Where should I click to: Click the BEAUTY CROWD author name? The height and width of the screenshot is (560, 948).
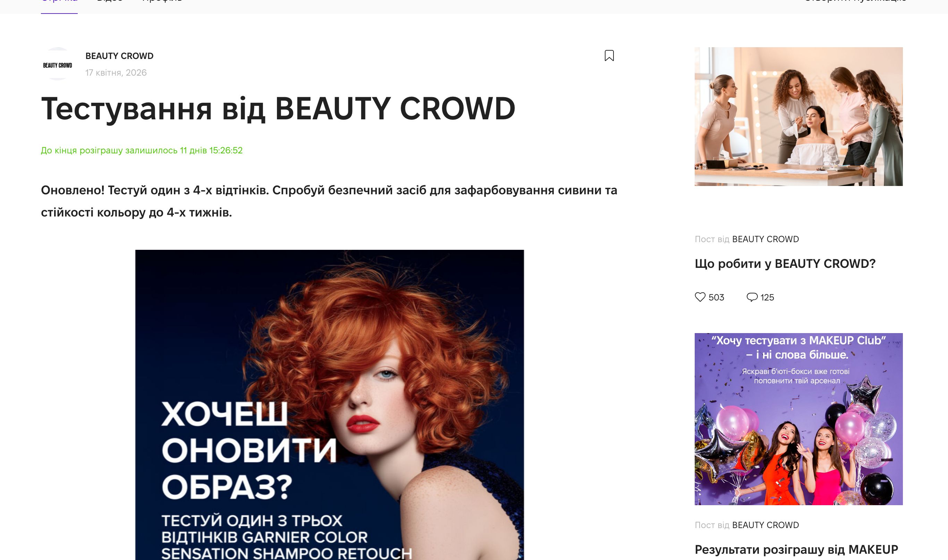pyautogui.click(x=119, y=56)
